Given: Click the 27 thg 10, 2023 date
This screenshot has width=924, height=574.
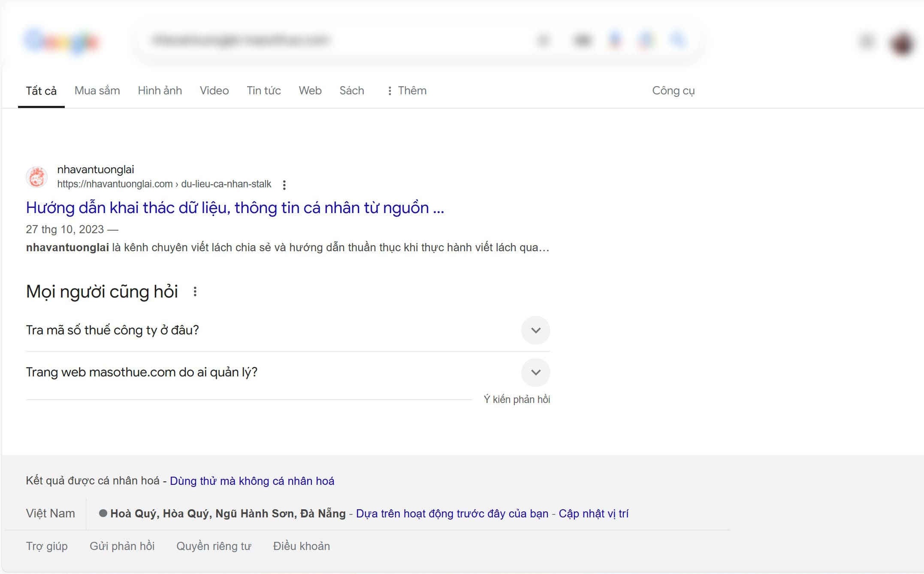Looking at the screenshot, I should pos(65,229).
